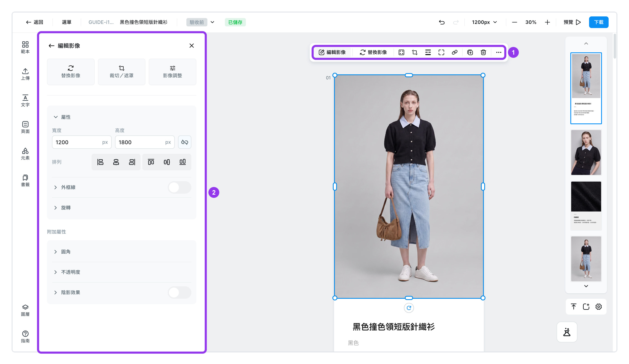Click 編輯影像 in floating toolbar
The width and height of the screenshot is (629, 364).
click(332, 52)
